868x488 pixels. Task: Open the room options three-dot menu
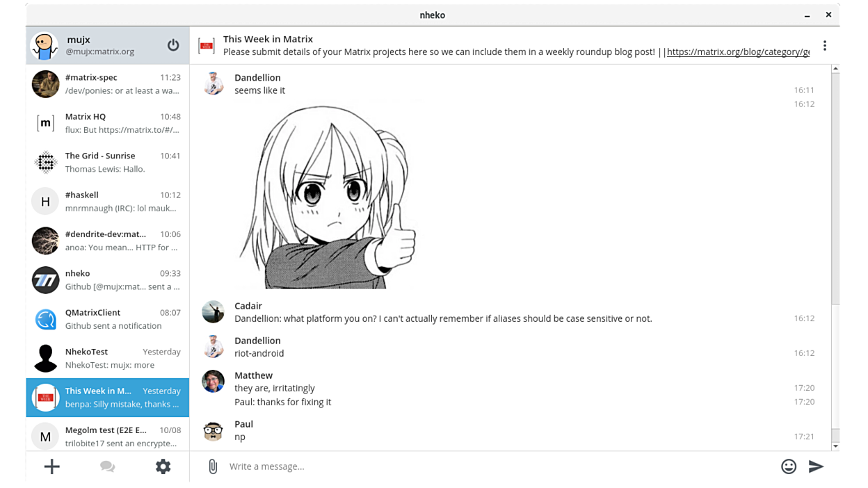(x=824, y=46)
